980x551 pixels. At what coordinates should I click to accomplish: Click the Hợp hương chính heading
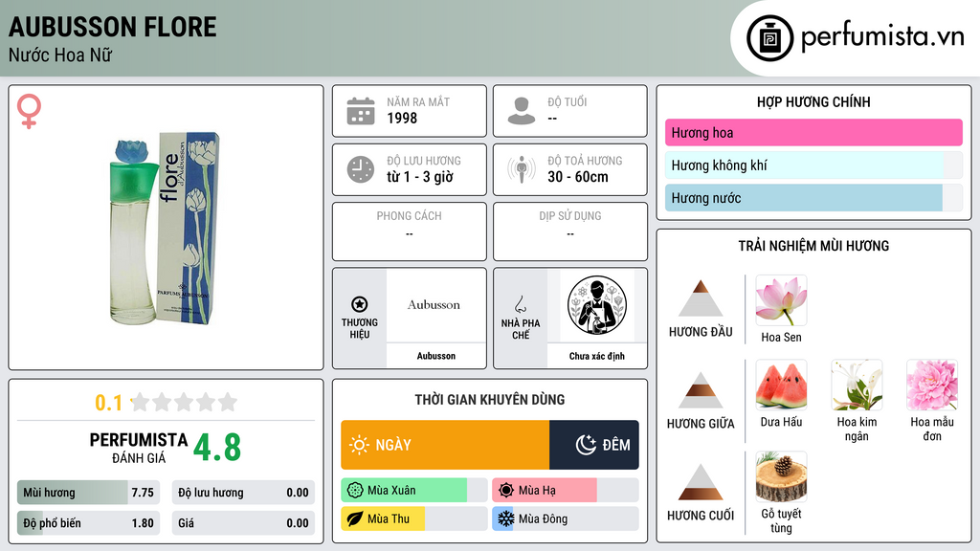click(x=813, y=101)
